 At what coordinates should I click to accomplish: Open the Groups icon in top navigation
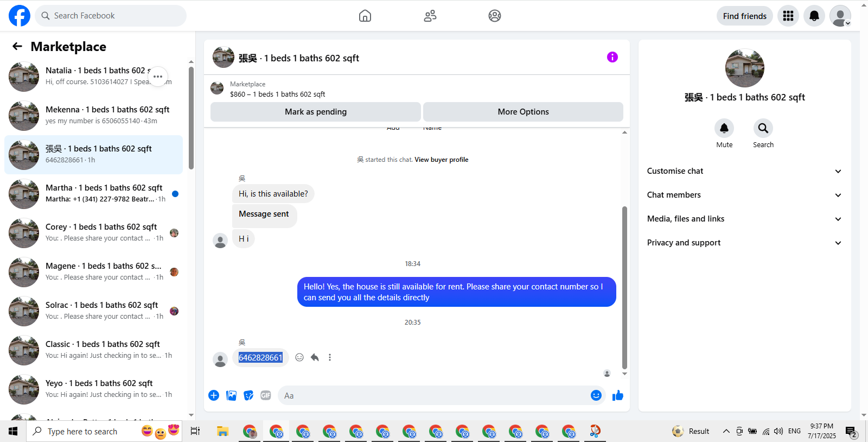pyautogui.click(x=495, y=16)
